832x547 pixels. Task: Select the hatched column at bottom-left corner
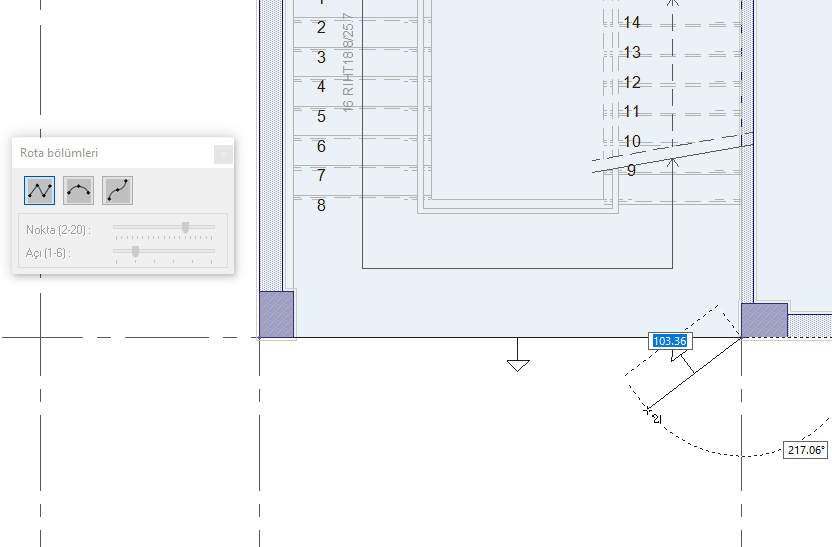(x=276, y=314)
